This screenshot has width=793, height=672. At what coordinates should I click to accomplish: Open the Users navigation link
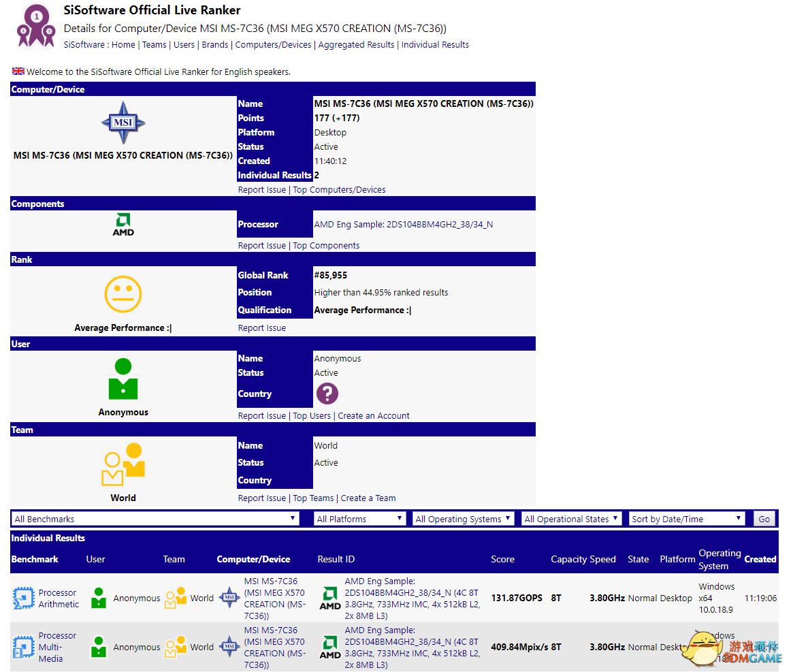point(184,44)
